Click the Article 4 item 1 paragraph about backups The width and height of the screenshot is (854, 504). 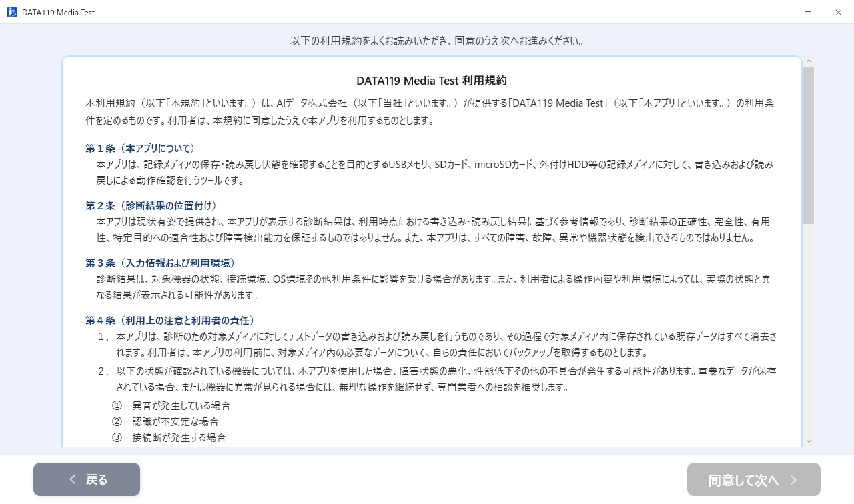click(x=446, y=344)
